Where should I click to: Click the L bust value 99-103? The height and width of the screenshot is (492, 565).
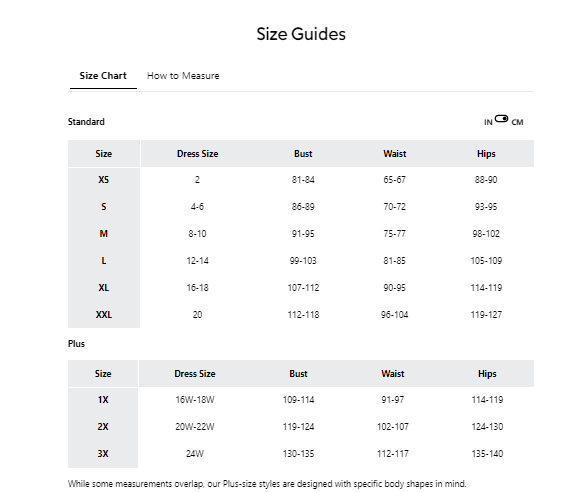tap(303, 261)
